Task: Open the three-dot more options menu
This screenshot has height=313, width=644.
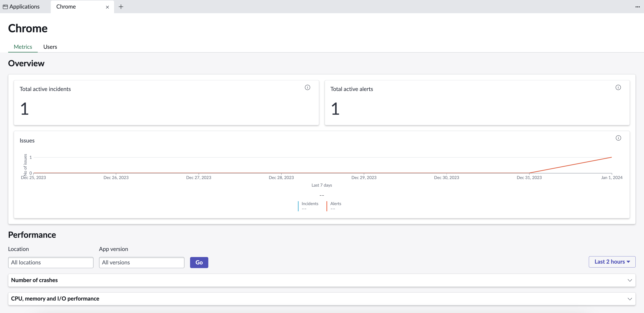Action: (x=638, y=7)
